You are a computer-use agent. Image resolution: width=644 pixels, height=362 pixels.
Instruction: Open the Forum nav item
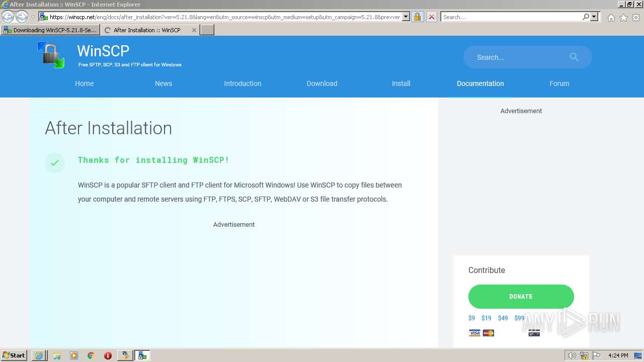[x=559, y=83]
